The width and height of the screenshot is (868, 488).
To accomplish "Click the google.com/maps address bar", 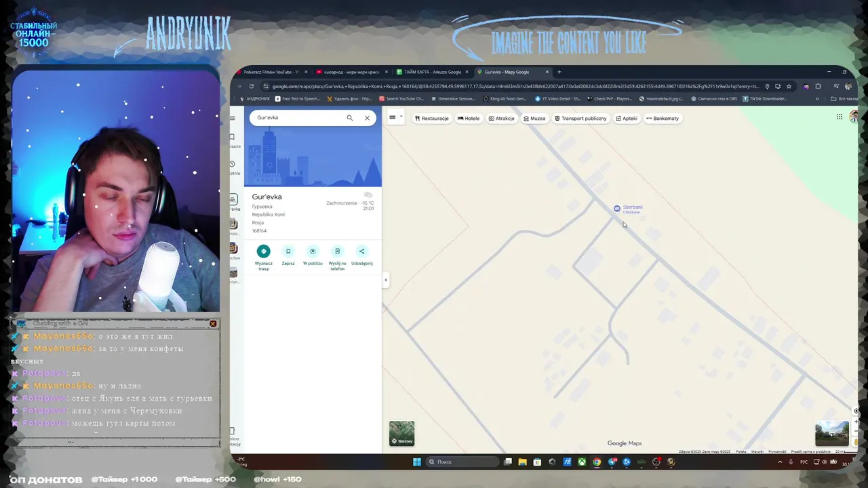I will coord(515,86).
